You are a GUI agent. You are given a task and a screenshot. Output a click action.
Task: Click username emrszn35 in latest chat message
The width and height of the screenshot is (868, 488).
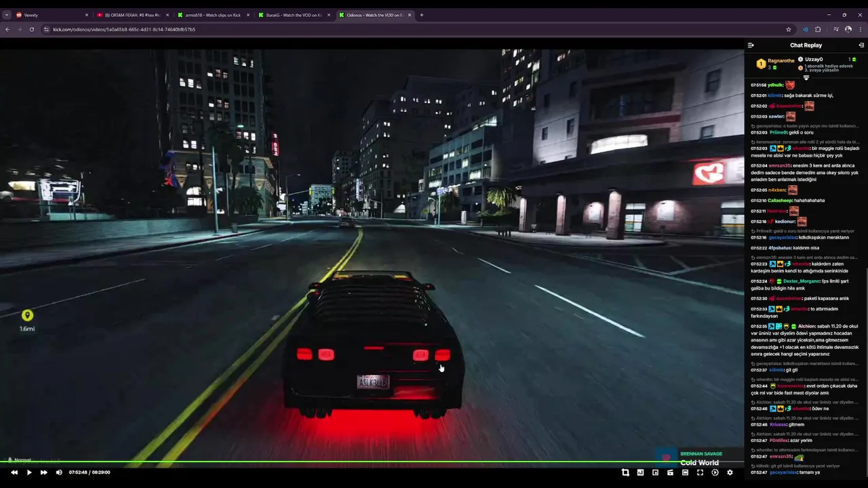[x=780, y=456]
